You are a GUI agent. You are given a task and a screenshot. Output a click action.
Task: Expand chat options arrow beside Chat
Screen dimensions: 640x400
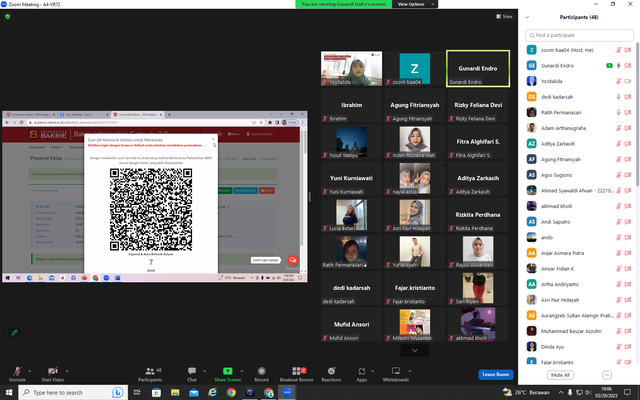[x=204, y=371]
